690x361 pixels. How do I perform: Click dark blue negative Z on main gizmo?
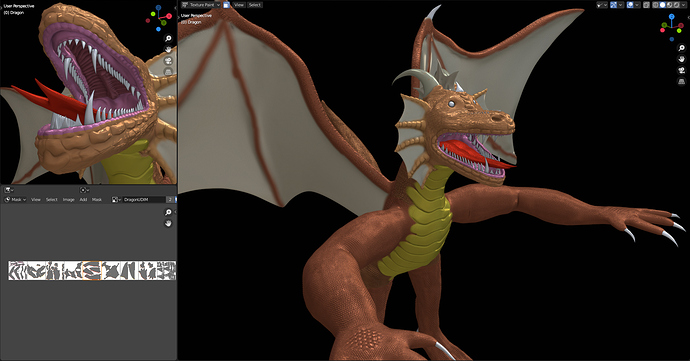pyautogui.click(x=672, y=39)
